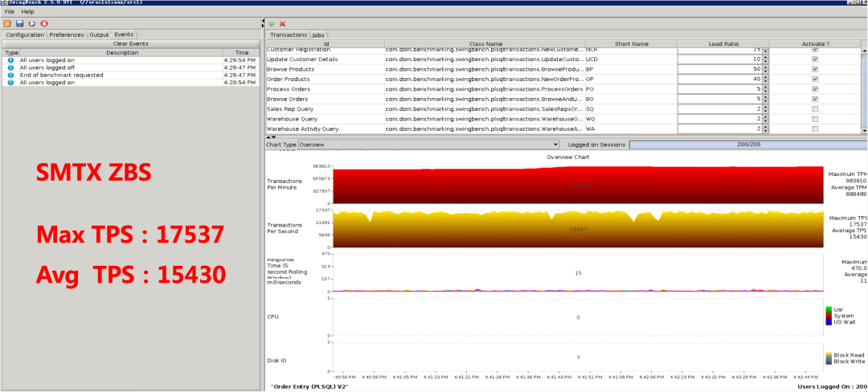This screenshot has width=868, height=392.
Task: Sort events by the Description column header
Action: (x=121, y=52)
